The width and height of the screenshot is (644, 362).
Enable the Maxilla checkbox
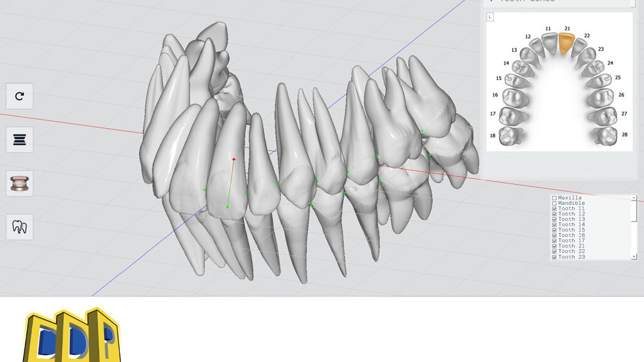[x=554, y=198]
